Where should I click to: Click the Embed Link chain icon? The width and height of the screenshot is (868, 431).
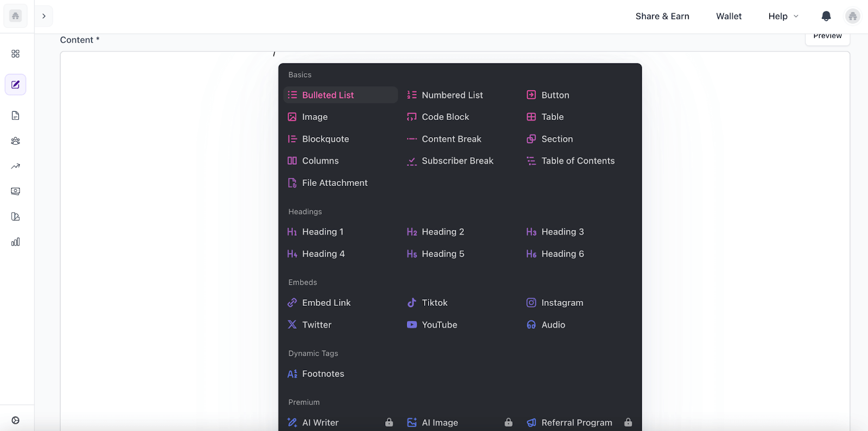click(292, 303)
